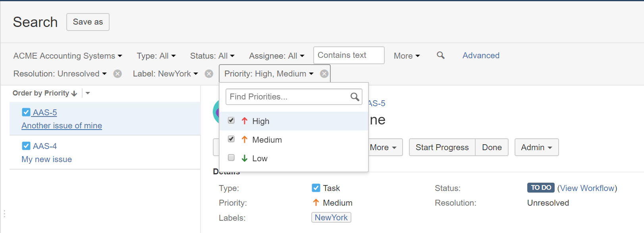The width and height of the screenshot is (644, 233).
Task: Remove the Label: NewYork filter
Action: [209, 74]
